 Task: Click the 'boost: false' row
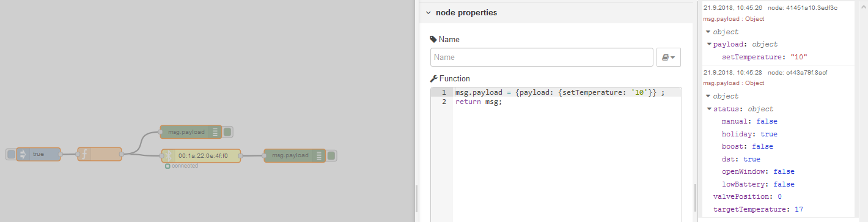tap(747, 146)
